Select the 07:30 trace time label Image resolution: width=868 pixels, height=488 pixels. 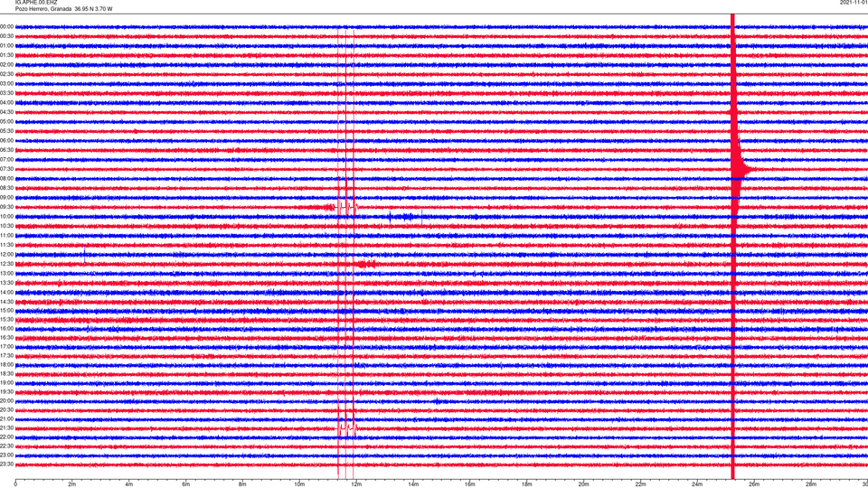tap(7, 169)
